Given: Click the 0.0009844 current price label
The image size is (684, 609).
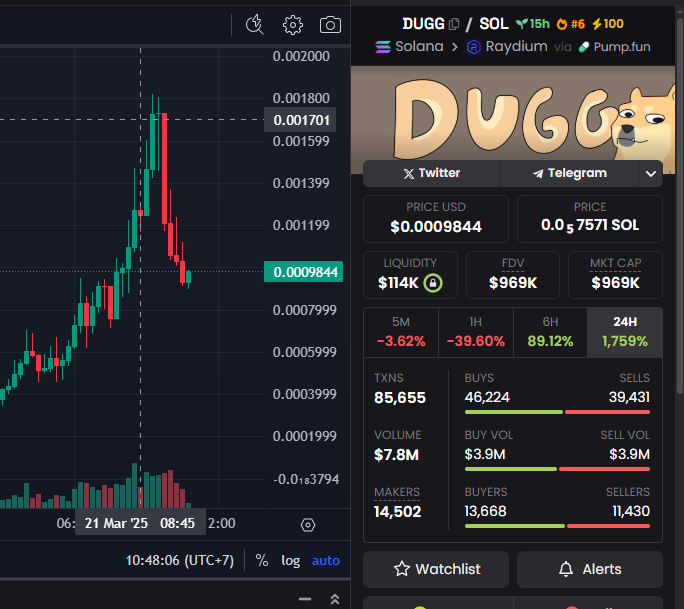Looking at the screenshot, I should click(x=304, y=272).
